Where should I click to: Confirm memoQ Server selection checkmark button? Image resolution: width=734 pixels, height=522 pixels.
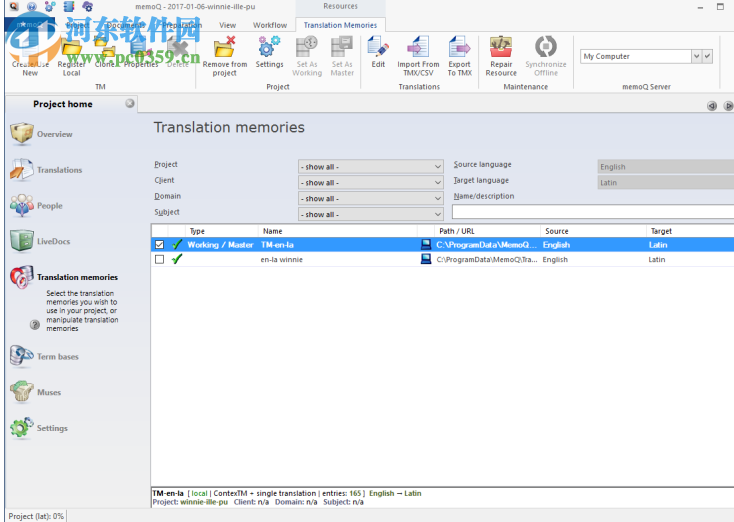pos(707,56)
